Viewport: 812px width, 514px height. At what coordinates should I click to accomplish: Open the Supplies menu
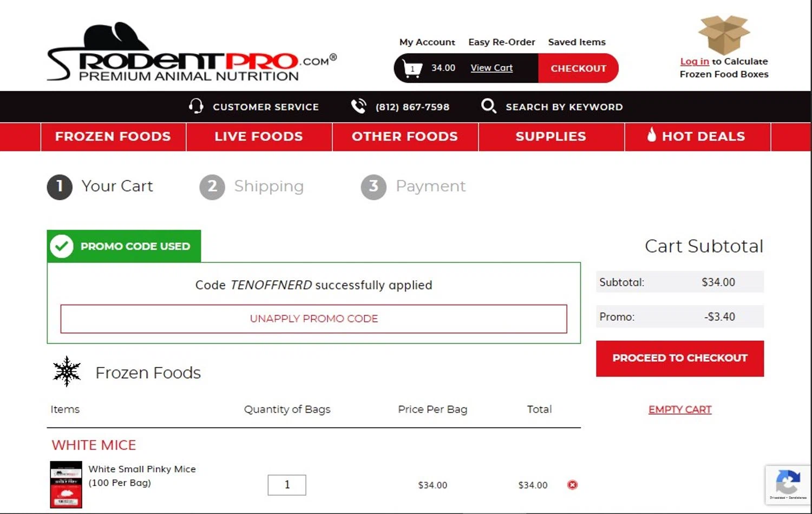pyautogui.click(x=551, y=136)
